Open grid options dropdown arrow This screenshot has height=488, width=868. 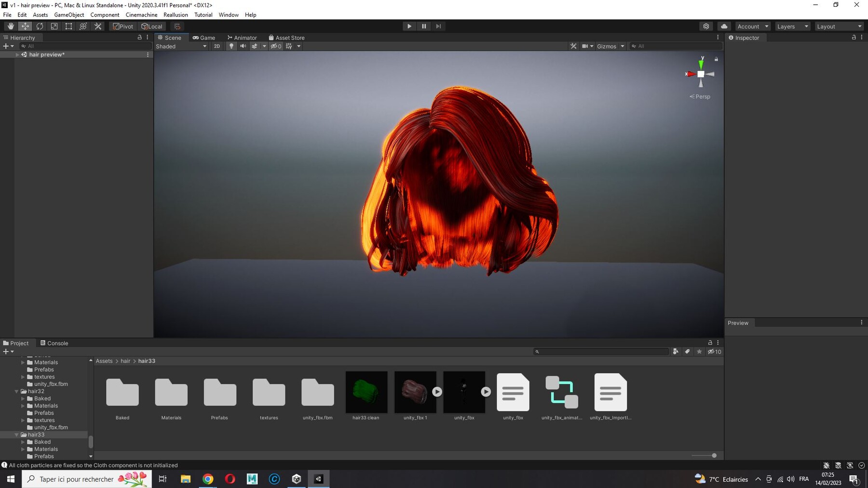299,46
